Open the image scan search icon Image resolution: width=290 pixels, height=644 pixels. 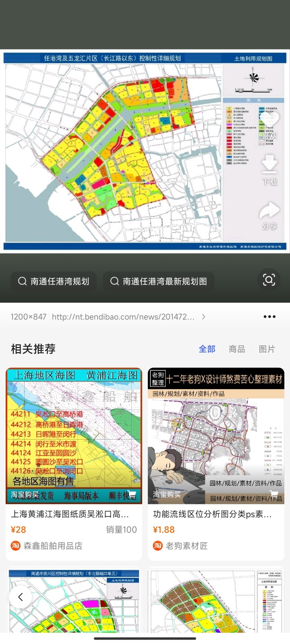tap(269, 280)
